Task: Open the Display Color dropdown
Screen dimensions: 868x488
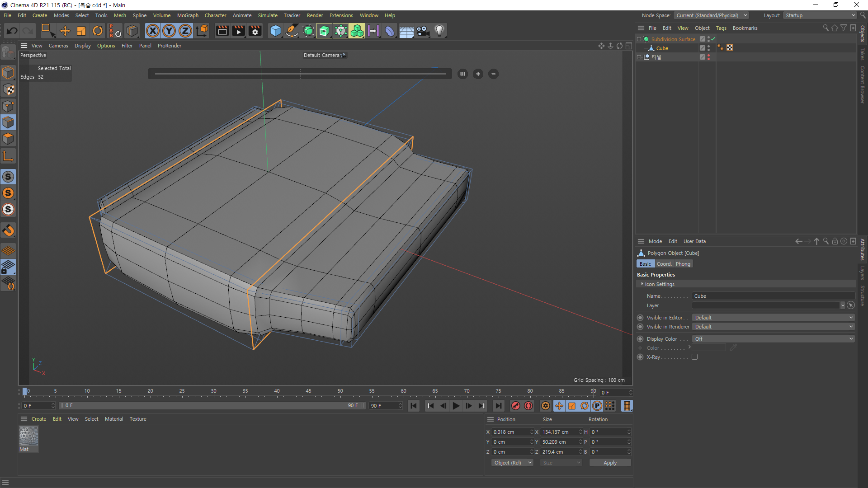Action: click(x=773, y=339)
